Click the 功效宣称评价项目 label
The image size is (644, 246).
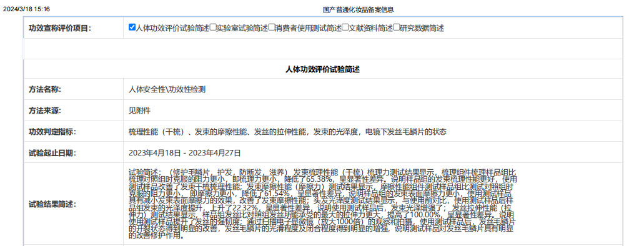pos(60,28)
